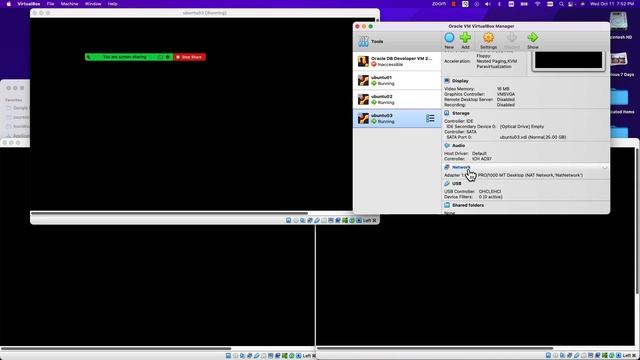Click the Oracle VM VirtualBox Manager title bar

481,26
